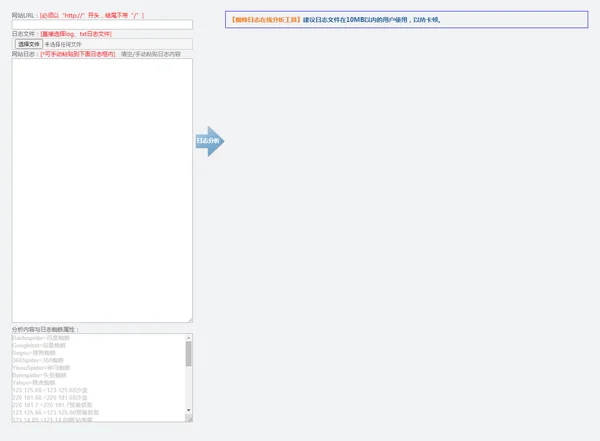
Task: Select the Googlebot line in attribute list
Action: tap(39, 345)
